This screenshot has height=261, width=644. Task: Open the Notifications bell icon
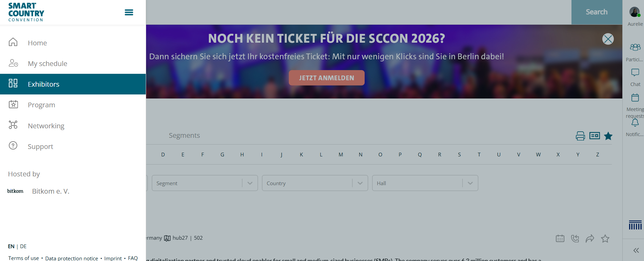[635, 123]
